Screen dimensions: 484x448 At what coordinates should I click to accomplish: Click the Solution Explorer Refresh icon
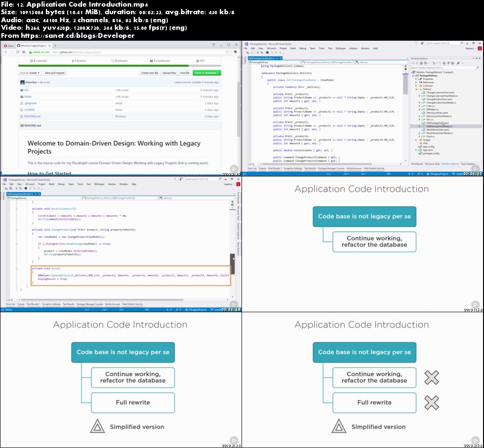[x=444, y=63]
